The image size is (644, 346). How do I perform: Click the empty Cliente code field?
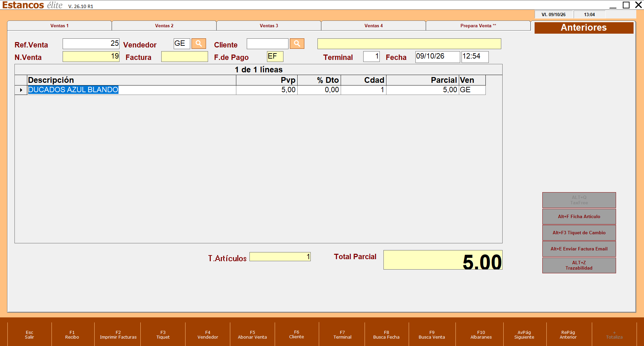[268, 43]
